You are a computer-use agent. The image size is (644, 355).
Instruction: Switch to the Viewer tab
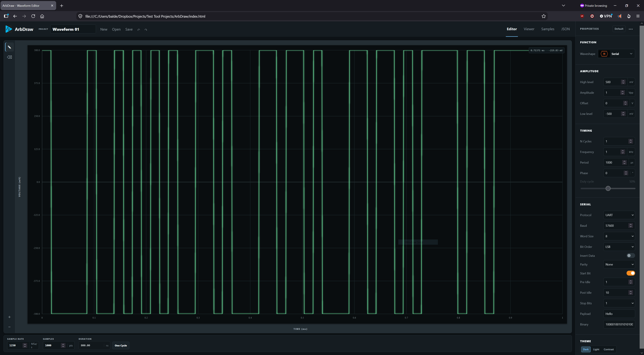[x=529, y=29]
